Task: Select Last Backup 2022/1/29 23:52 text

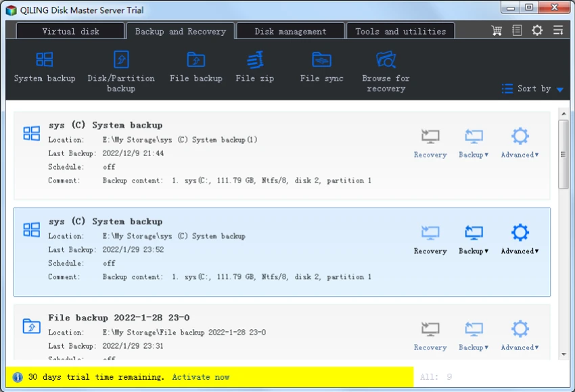Action: click(x=133, y=249)
